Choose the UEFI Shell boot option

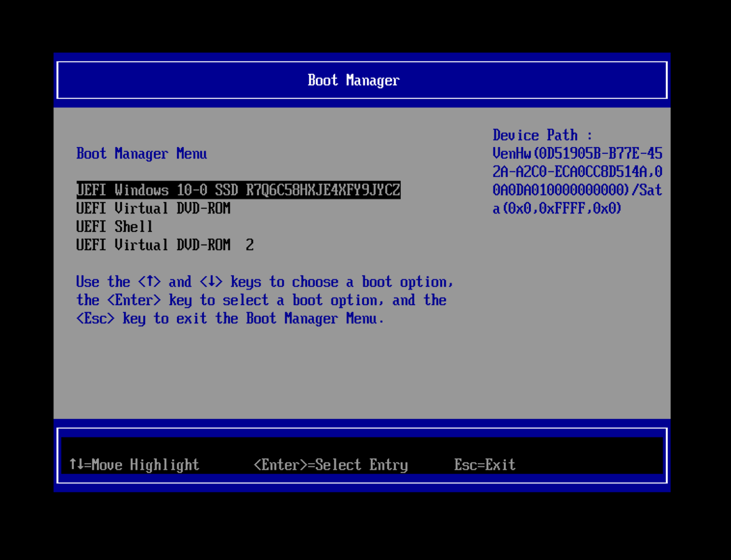(115, 226)
